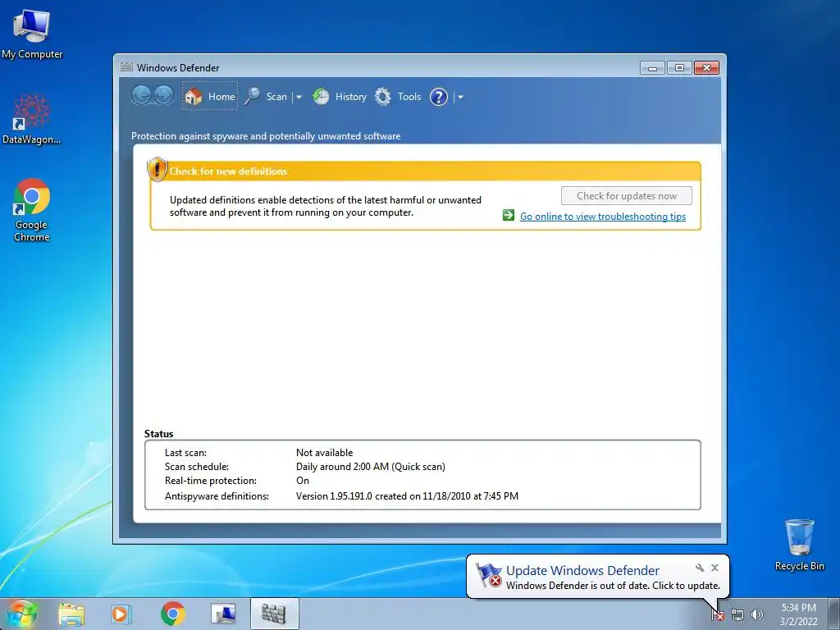The height and width of the screenshot is (630, 840).
Task: Click Check for updates now button
Action: tap(626, 195)
